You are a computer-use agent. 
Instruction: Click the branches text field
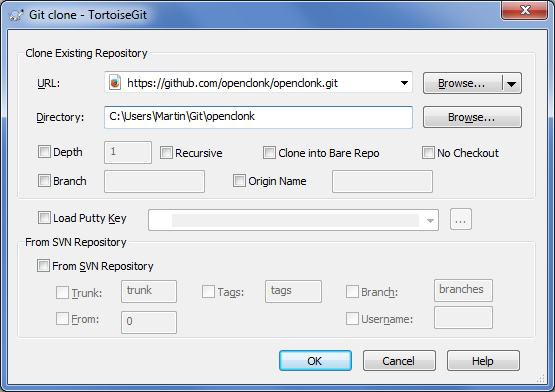tap(463, 290)
